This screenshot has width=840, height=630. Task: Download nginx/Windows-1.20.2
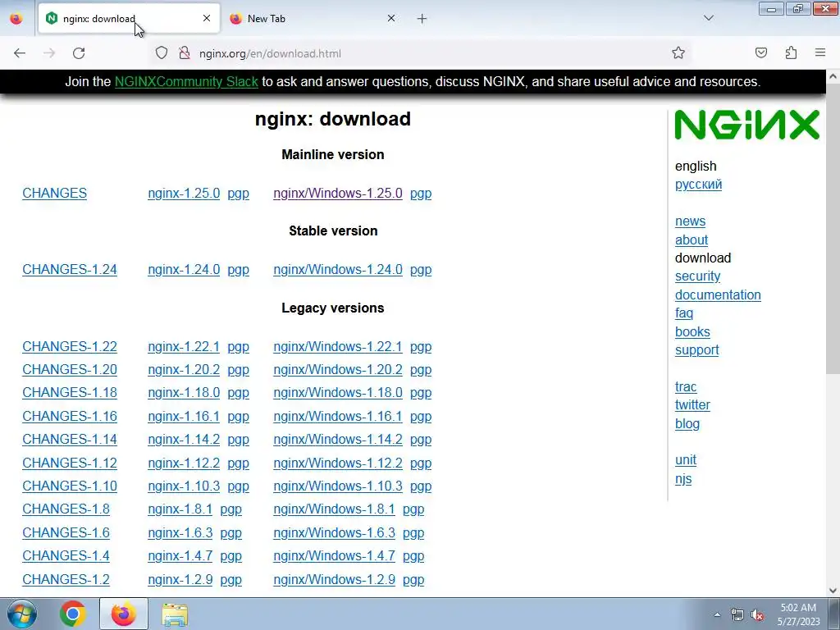pyautogui.click(x=337, y=370)
